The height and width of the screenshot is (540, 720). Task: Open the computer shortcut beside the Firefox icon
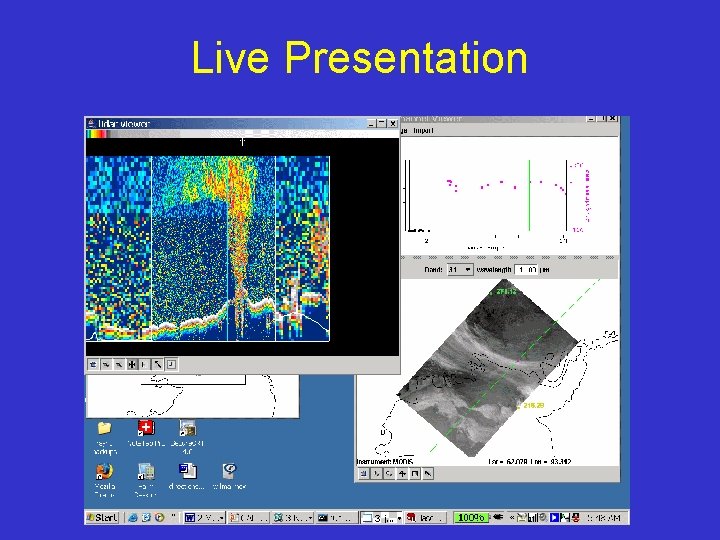pos(146,471)
